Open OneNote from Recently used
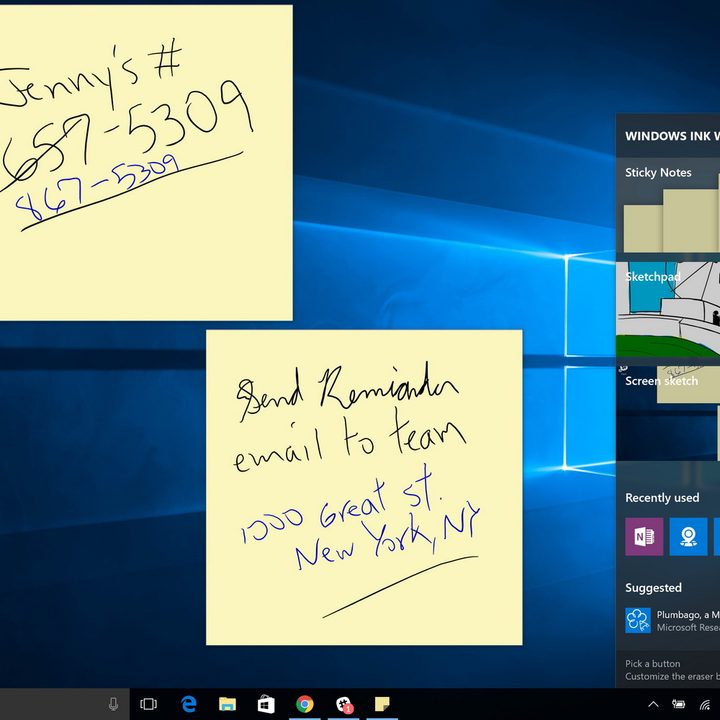This screenshot has width=720, height=720. (x=644, y=537)
